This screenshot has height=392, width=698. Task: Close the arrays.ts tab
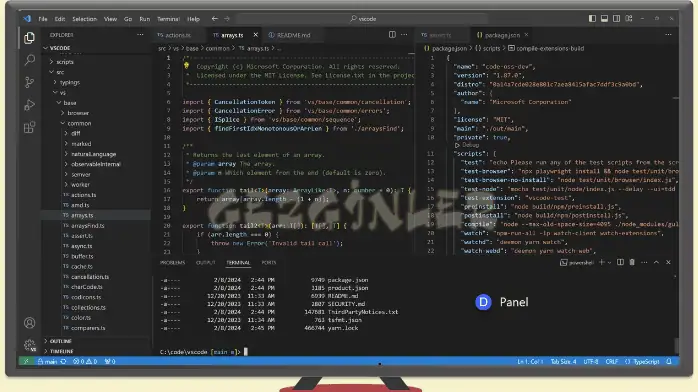click(256, 35)
